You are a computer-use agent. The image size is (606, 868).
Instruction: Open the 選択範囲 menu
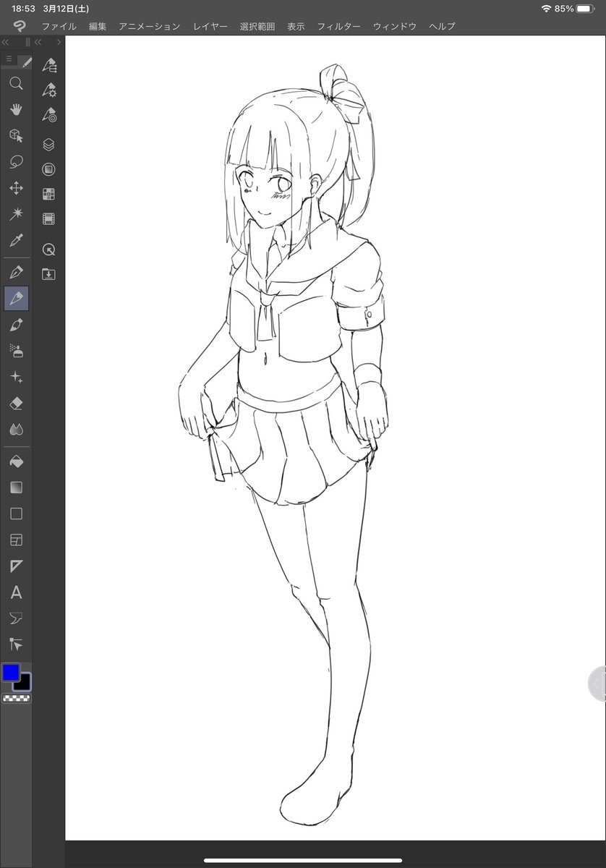tap(257, 26)
